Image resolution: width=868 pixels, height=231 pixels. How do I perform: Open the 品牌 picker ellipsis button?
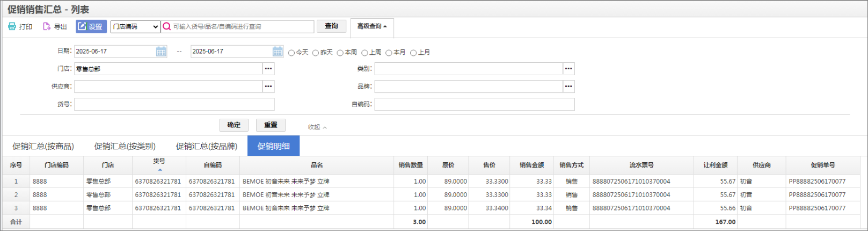(x=568, y=86)
